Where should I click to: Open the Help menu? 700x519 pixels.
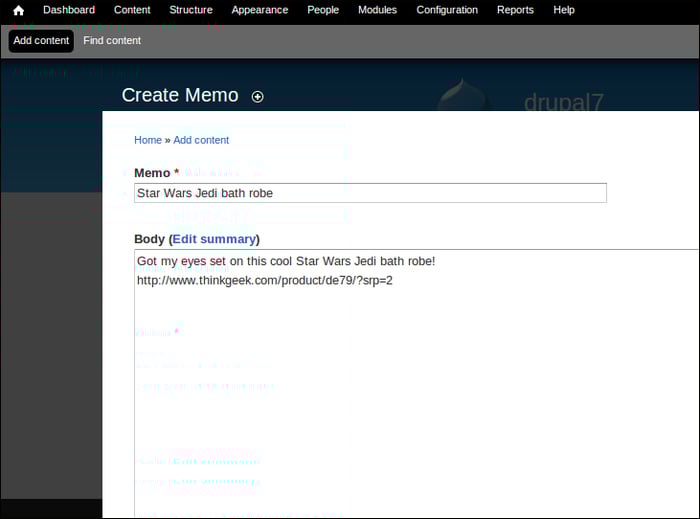[564, 10]
